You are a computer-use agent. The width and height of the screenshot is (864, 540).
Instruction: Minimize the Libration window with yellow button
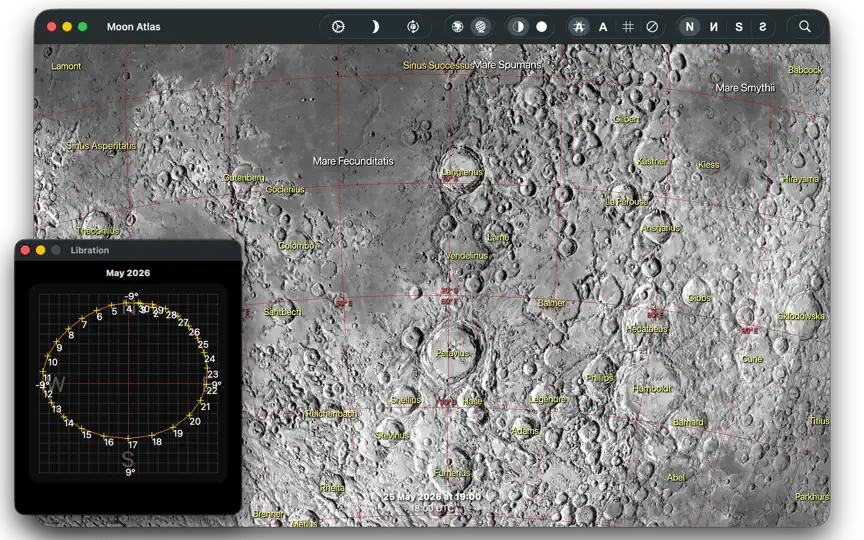click(41, 250)
